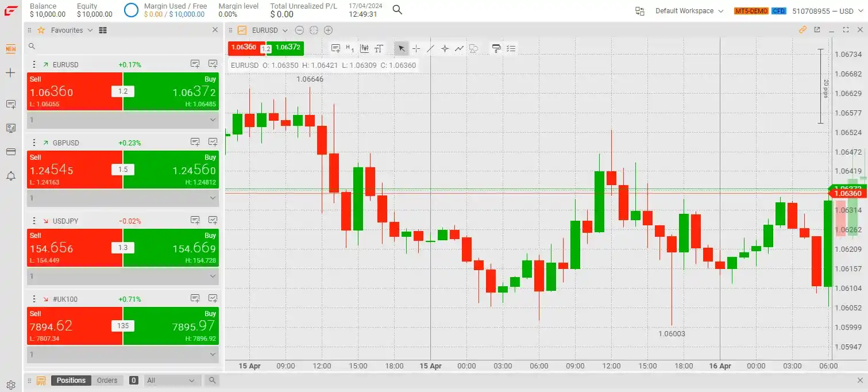Zoom in the chart with plus icon
This screenshot has width=868, height=392.
click(x=328, y=30)
